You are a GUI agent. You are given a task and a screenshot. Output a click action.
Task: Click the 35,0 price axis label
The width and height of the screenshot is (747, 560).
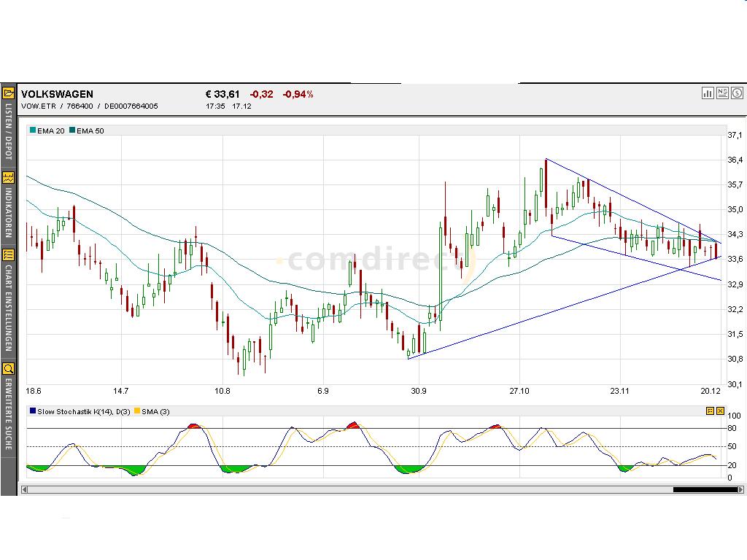click(x=735, y=209)
